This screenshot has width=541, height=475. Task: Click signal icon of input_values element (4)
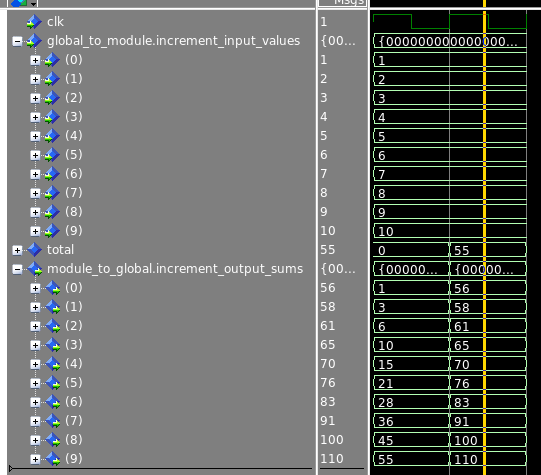pyautogui.click(x=52, y=136)
